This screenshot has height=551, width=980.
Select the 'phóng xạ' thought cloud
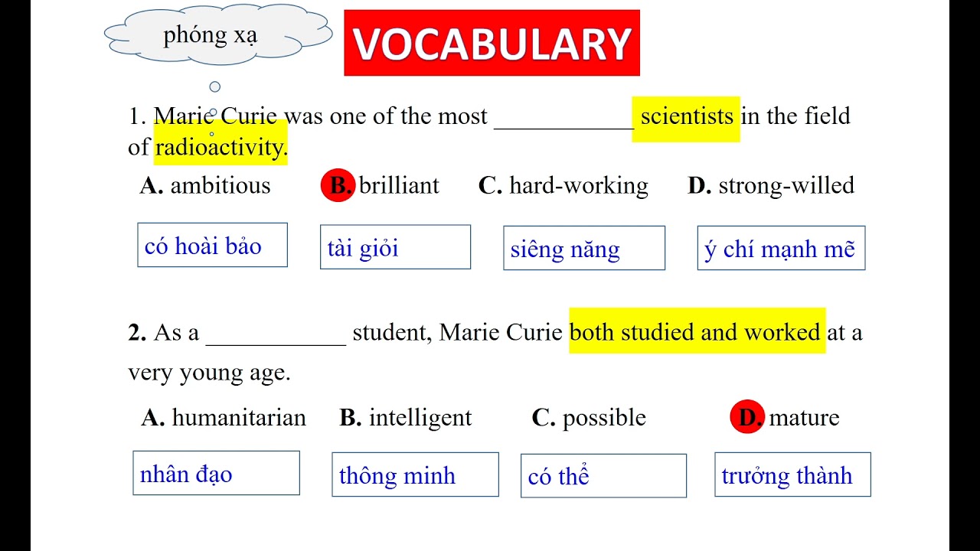click(x=217, y=34)
